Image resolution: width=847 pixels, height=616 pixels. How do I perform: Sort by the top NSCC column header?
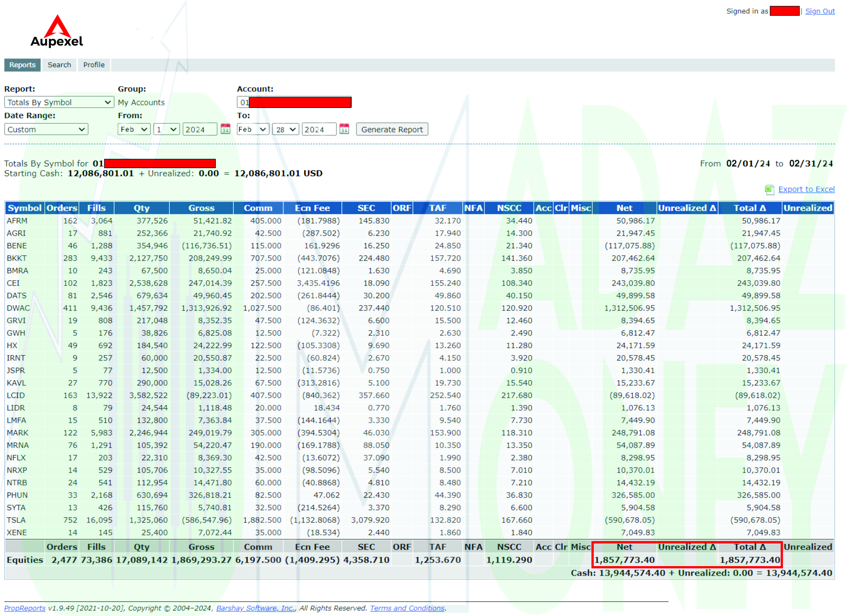tap(509, 208)
